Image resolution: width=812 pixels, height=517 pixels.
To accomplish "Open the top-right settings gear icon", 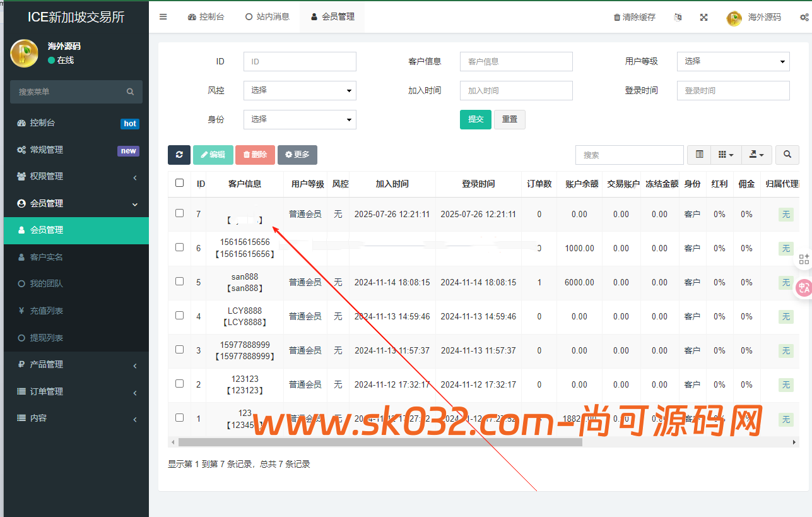I will (x=806, y=17).
